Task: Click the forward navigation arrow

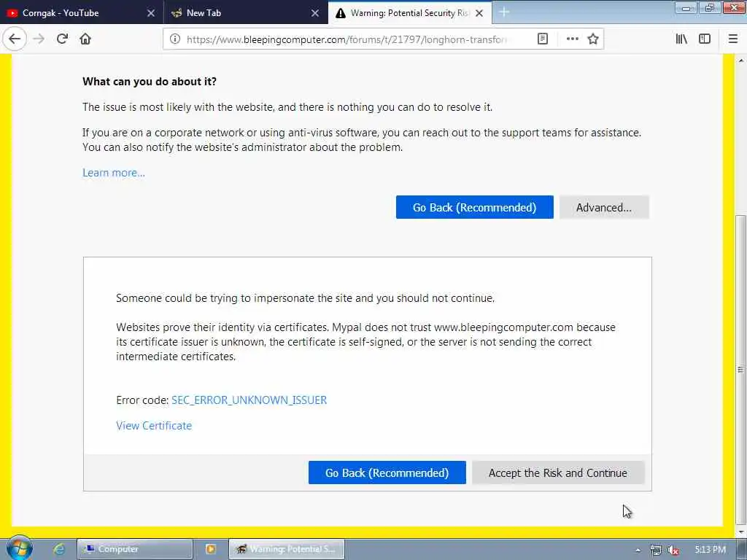Action: (39, 39)
